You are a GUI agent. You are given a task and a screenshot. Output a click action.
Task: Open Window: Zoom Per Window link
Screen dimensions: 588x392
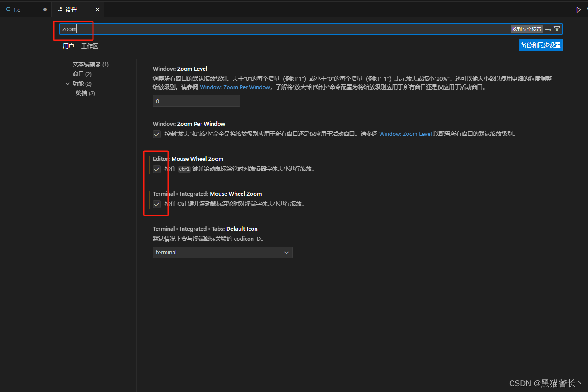tap(235, 87)
